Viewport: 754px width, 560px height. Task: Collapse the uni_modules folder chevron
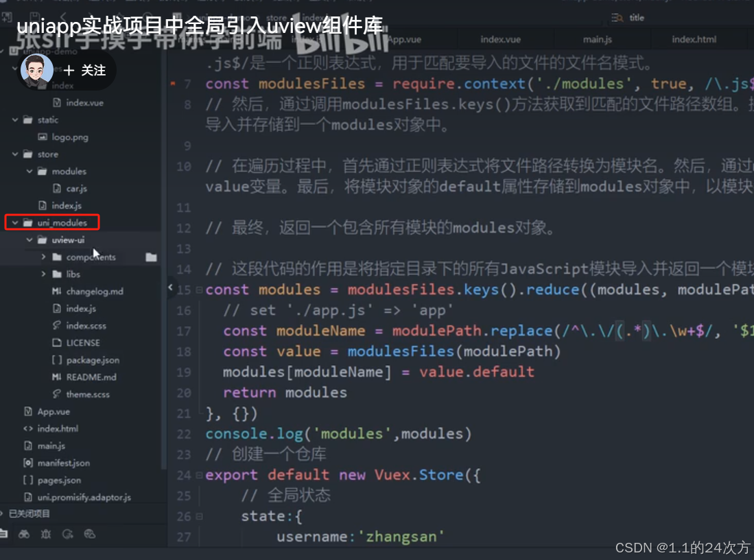coord(15,223)
